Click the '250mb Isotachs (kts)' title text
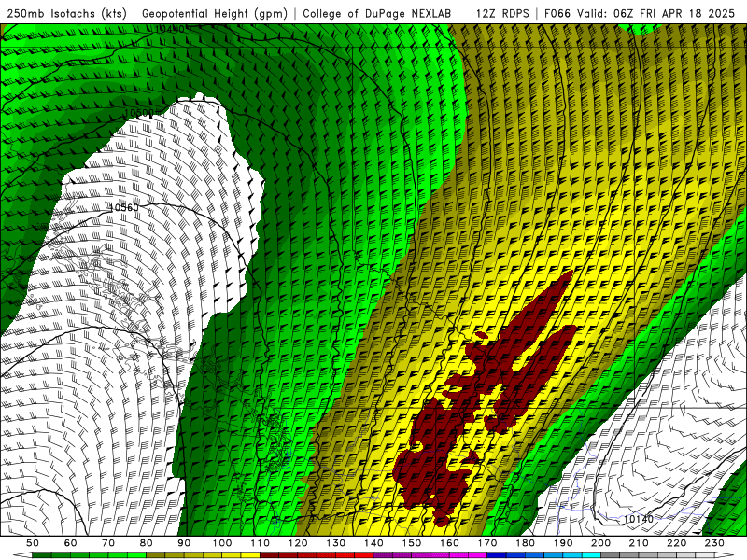 (66, 13)
